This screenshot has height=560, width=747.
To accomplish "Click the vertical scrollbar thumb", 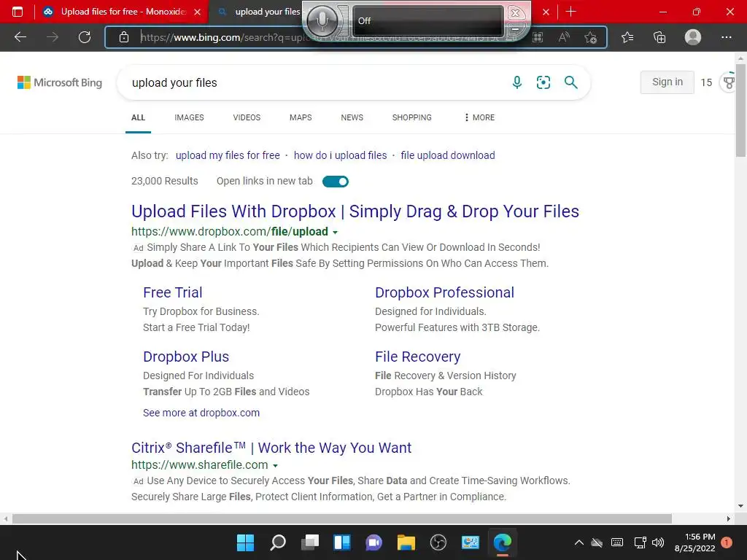I will tap(740, 111).
